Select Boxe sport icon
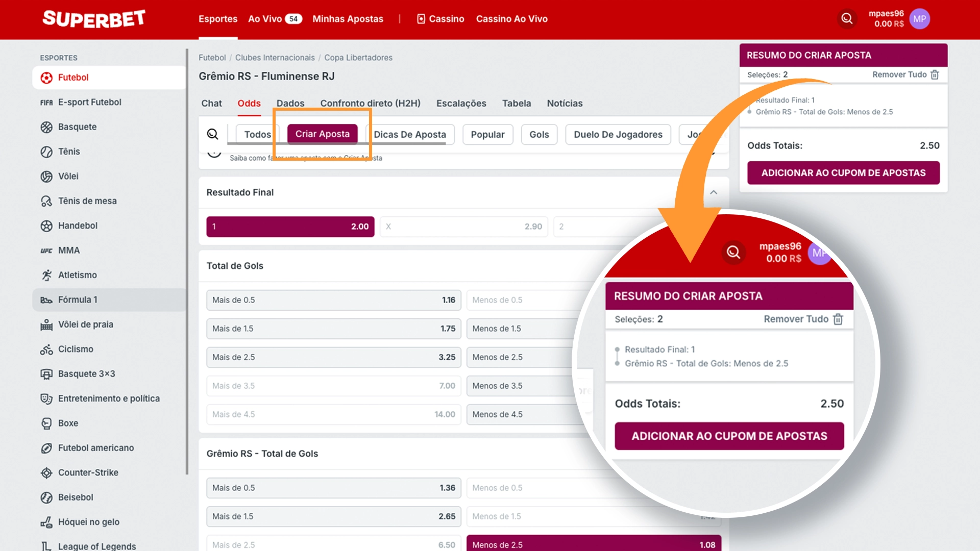Viewport: 980px width, 551px height. click(46, 423)
